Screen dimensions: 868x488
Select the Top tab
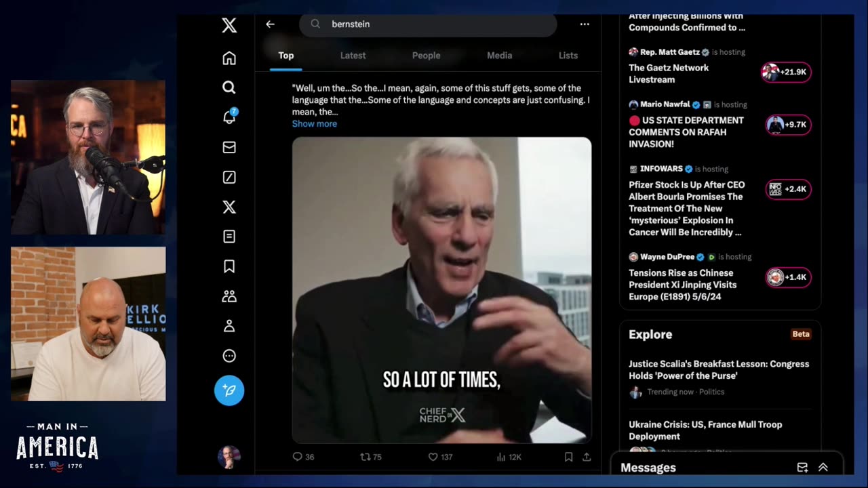[x=286, y=56]
